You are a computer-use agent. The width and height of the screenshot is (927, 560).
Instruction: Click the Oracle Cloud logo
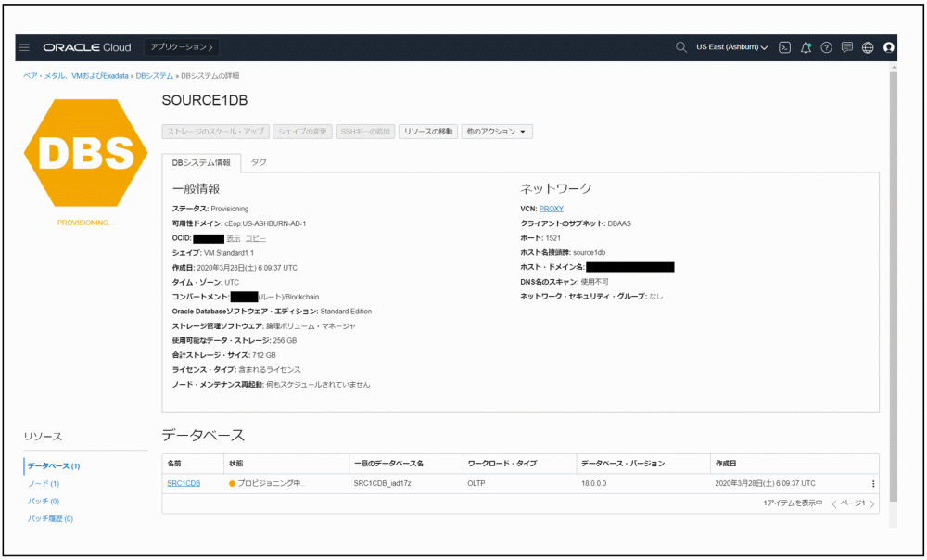[x=87, y=47]
